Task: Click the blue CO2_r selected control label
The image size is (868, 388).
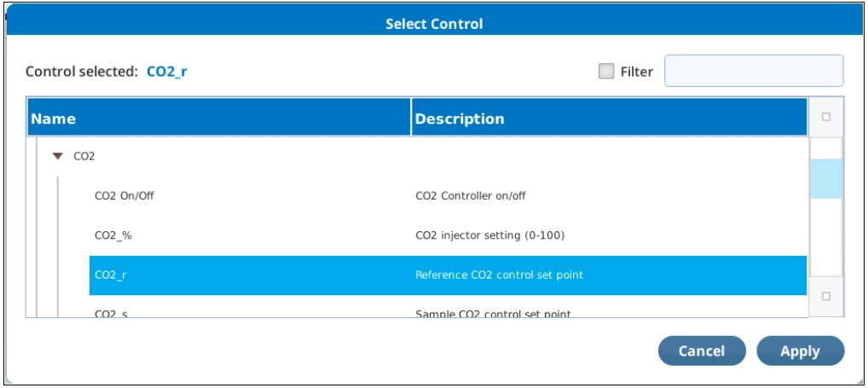Action: [166, 72]
